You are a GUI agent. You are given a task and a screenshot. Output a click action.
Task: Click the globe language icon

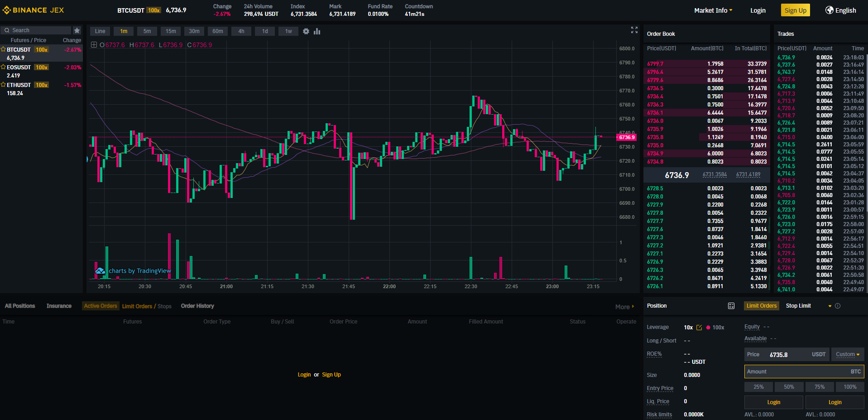(830, 10)
